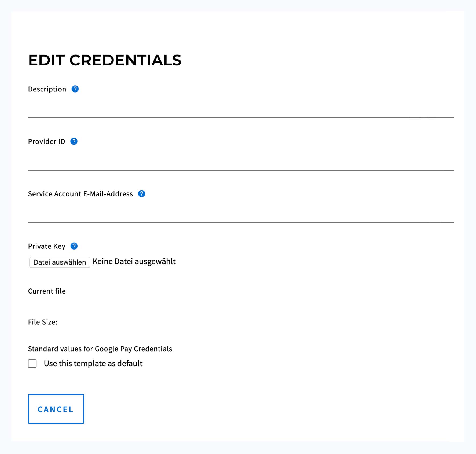Click the Service Account E-Mail-Address label
476x454 pixels.
[80, 194]
